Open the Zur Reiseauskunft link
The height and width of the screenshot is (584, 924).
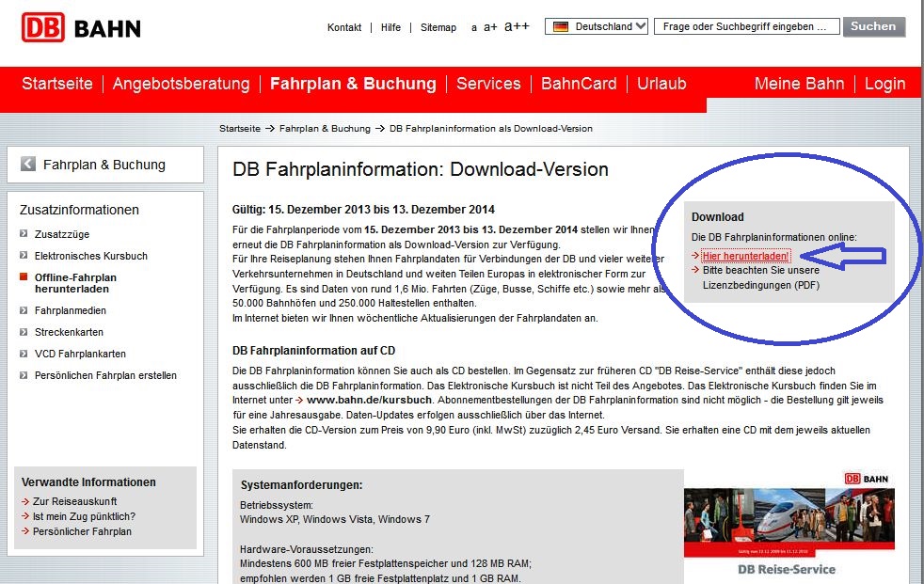(75, 501)
